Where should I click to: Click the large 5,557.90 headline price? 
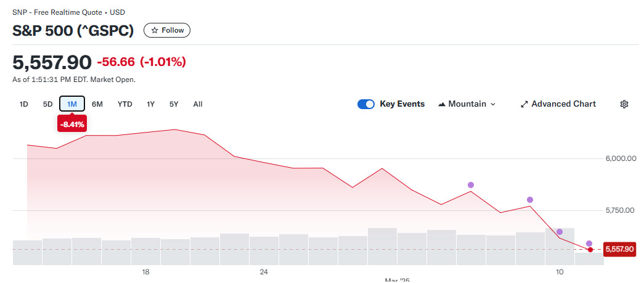(x=52, y=62)
